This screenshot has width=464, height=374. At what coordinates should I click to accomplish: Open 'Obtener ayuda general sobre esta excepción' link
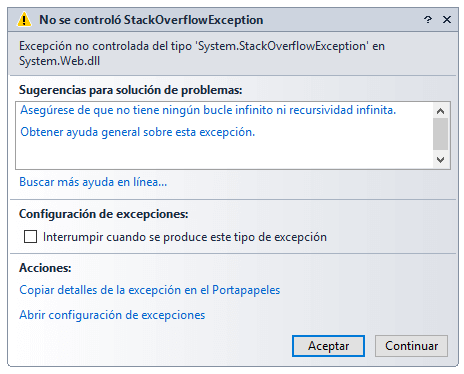click(138, 132)
